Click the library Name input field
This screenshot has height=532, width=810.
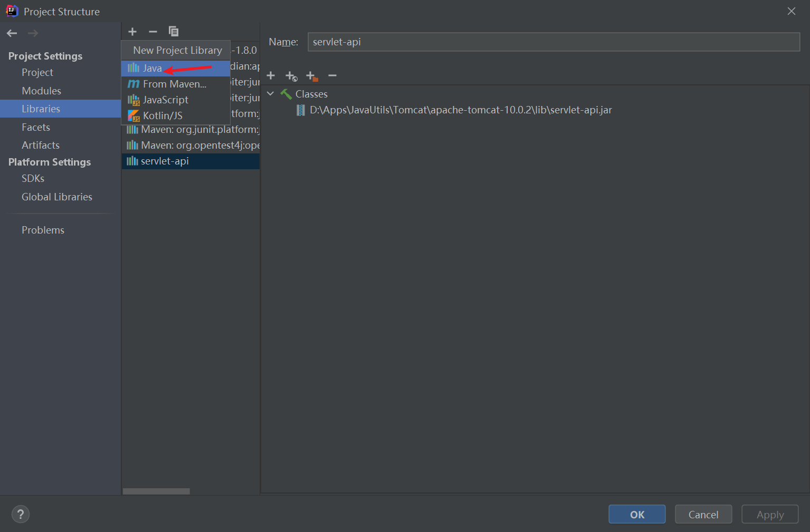pyautogui.click(x=554, y=42)
